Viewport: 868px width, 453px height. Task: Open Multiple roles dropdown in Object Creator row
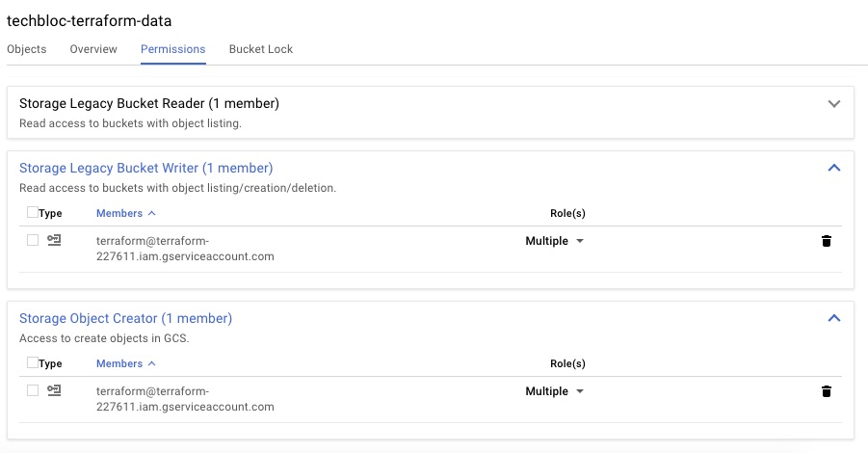555,391
